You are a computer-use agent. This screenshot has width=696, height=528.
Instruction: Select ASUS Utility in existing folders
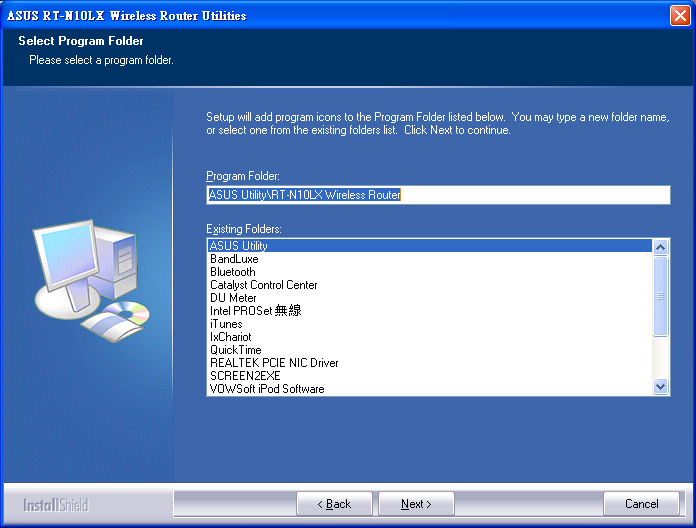coord(430,246)
